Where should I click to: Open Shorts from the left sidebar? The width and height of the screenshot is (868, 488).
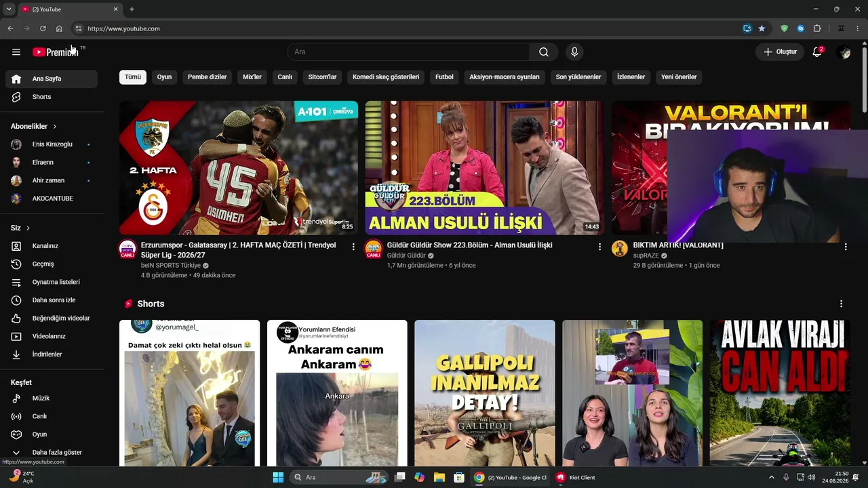[52, 97]
